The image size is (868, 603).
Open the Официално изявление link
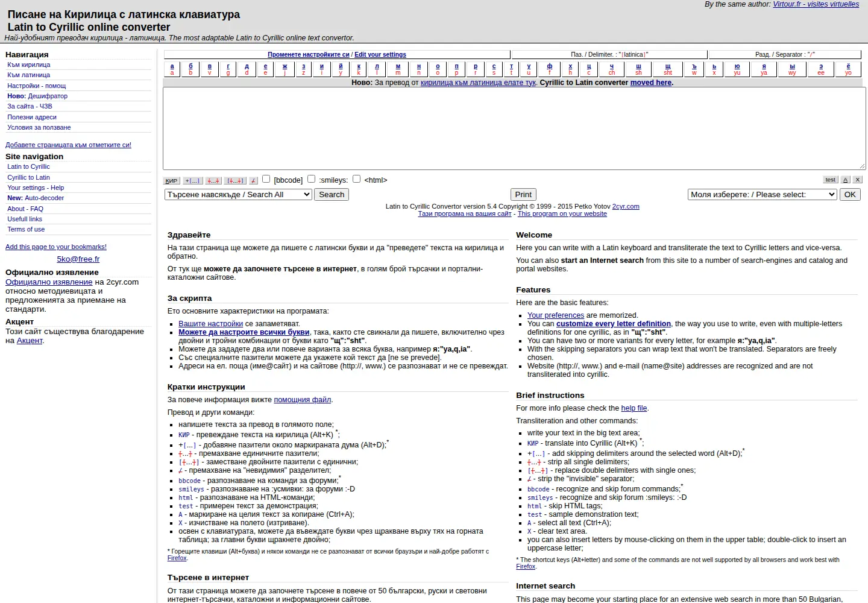click(49, 282)
